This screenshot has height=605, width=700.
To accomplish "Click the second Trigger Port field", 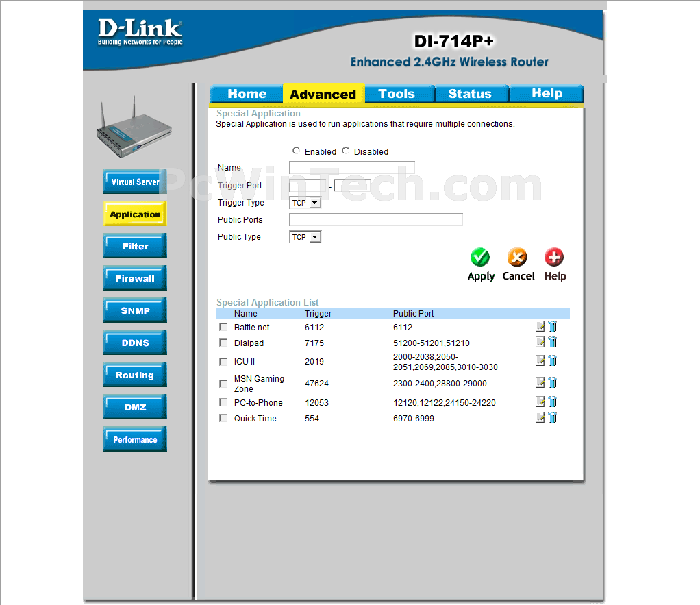I will 352,185.
